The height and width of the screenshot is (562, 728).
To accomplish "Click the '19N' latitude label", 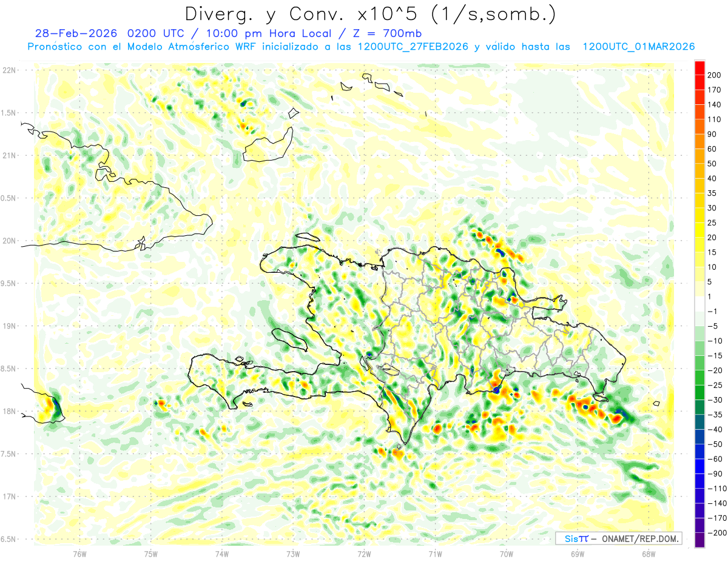I will [x=9, y=326].
